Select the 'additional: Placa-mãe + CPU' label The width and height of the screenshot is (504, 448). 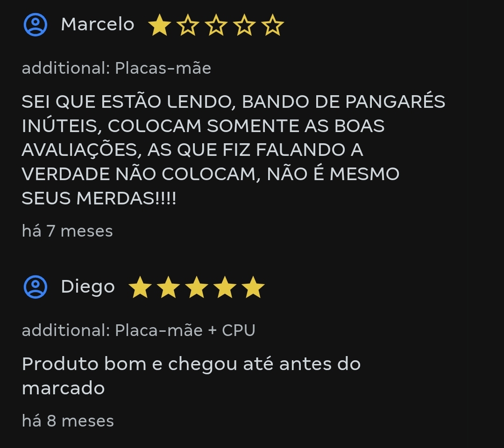(139, 330)
